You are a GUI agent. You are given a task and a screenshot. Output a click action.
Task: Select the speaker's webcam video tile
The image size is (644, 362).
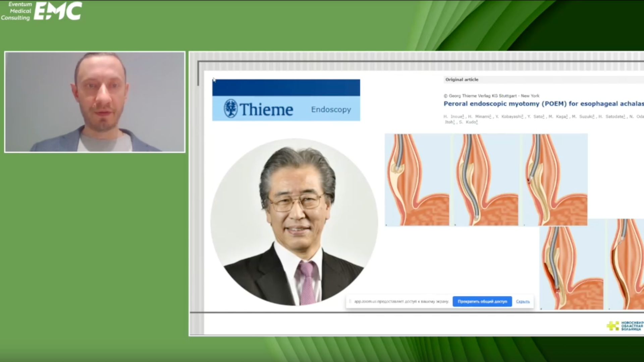[95, 102]
